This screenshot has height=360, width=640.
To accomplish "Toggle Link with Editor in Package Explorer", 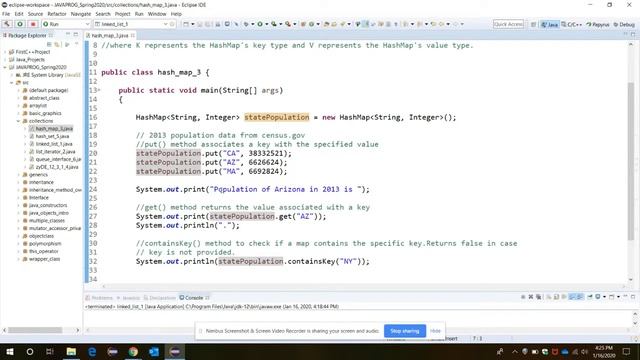I will [x=57, y=44].
